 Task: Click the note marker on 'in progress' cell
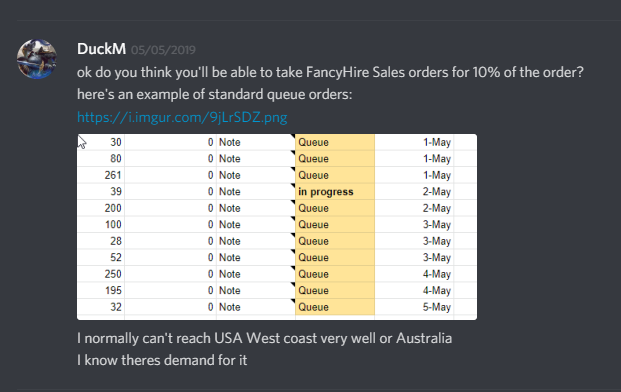293,186
